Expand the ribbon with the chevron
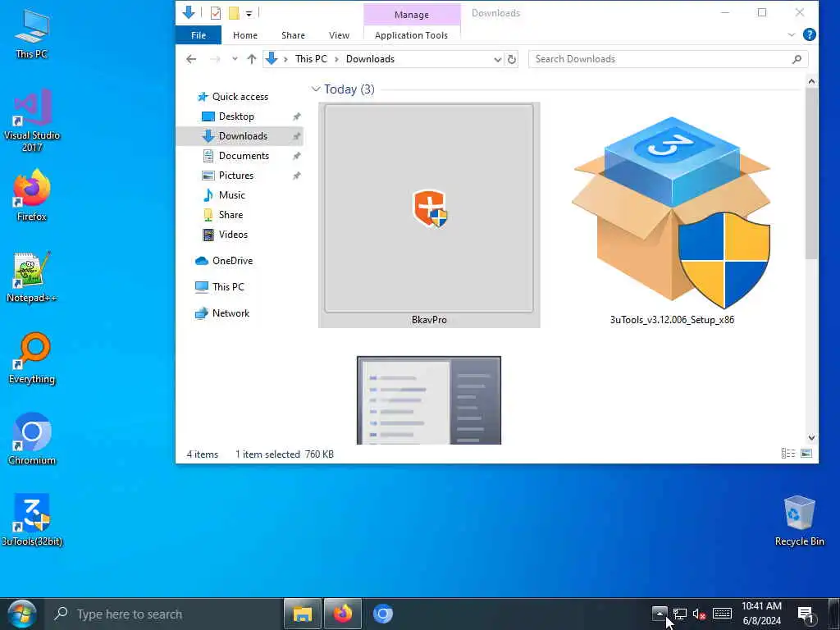Image resolution: width=840 pixels, height=630 pixels. [x=792, y=34]
